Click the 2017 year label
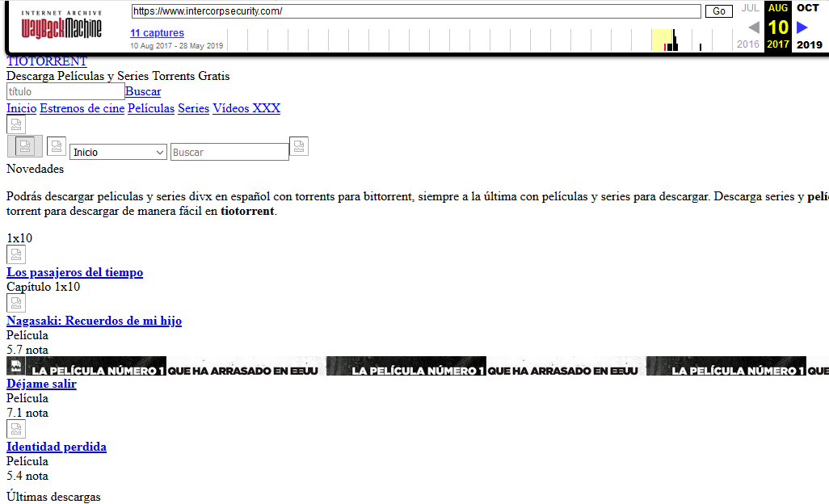The height and width of the screenshot is (504, 829). point(778,44)
